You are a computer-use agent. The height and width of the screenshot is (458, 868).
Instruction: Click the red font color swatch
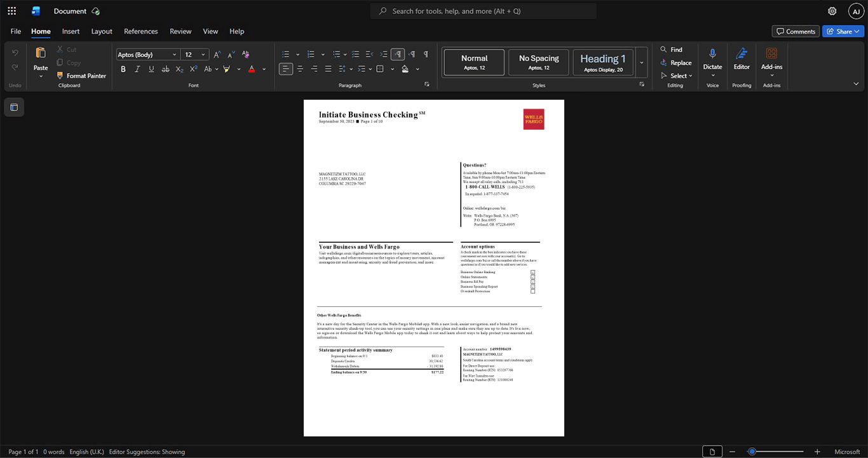tap(252, 69)
